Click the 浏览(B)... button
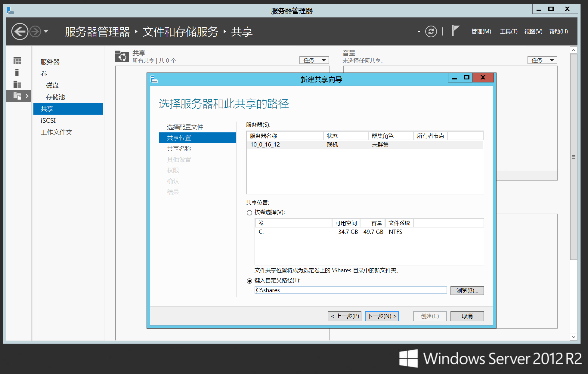Image resolution: width=588 pixels, height=374 pixels. [467, 291]
